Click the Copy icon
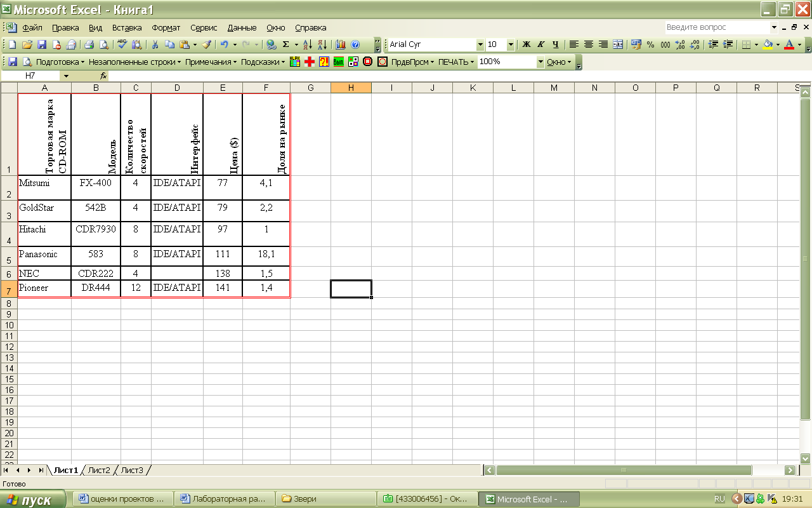Screen dimensions: 812x508 169,44
